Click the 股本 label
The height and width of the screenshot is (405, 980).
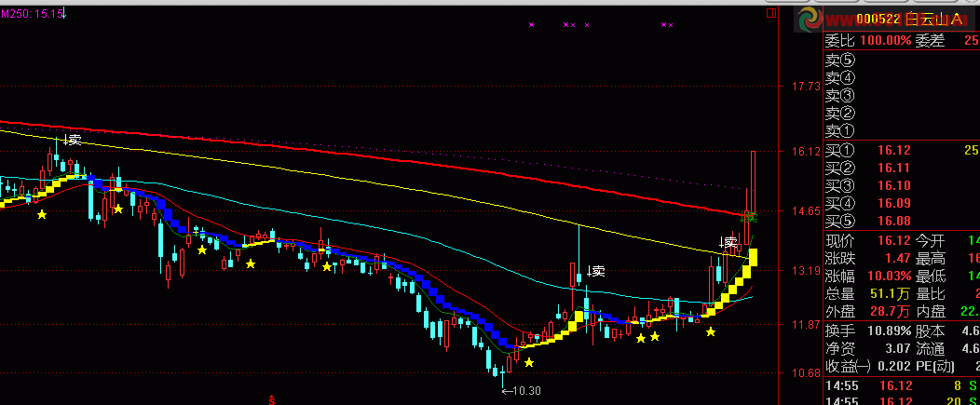click(x=932, y=331)
